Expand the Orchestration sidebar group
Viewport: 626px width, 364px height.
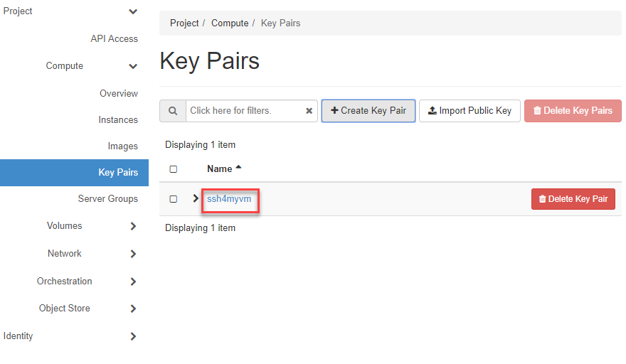tap(133, 282)
